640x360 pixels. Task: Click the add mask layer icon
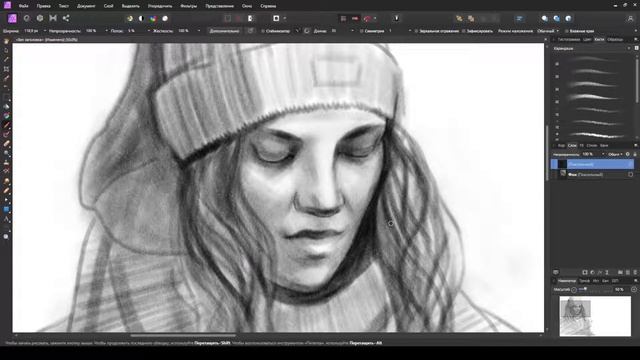click(x=585, y=272)
